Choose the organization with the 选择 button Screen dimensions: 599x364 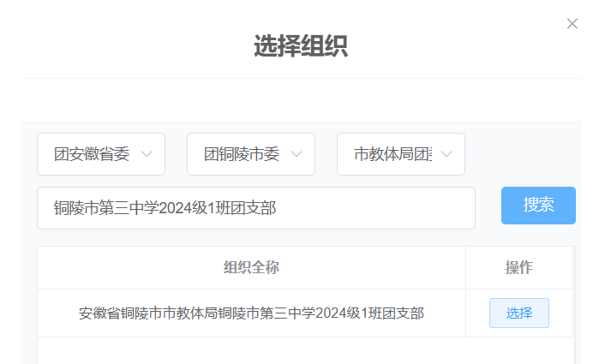[518, 313]
